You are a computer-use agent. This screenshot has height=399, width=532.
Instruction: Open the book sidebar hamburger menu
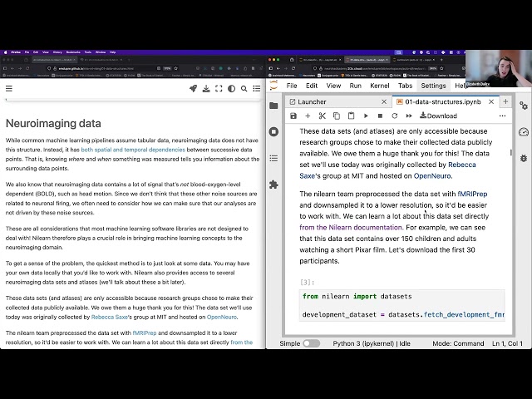[x=9, y=89]
